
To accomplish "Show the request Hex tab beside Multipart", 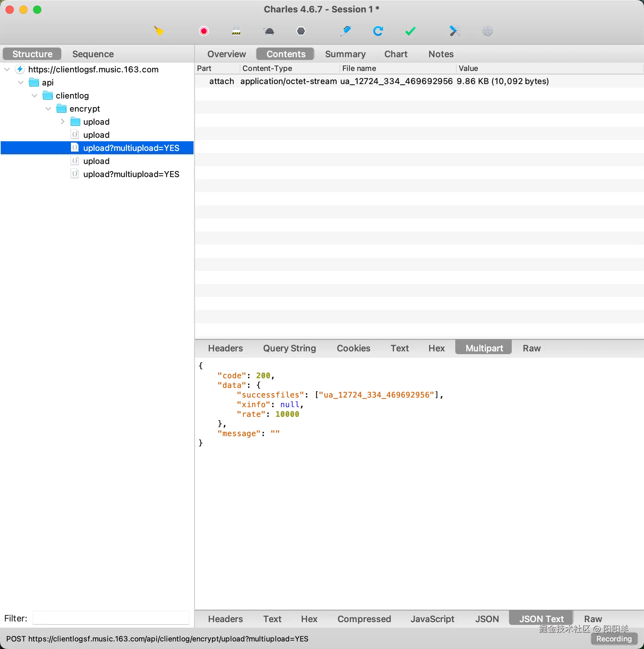I will pos(436,348).
